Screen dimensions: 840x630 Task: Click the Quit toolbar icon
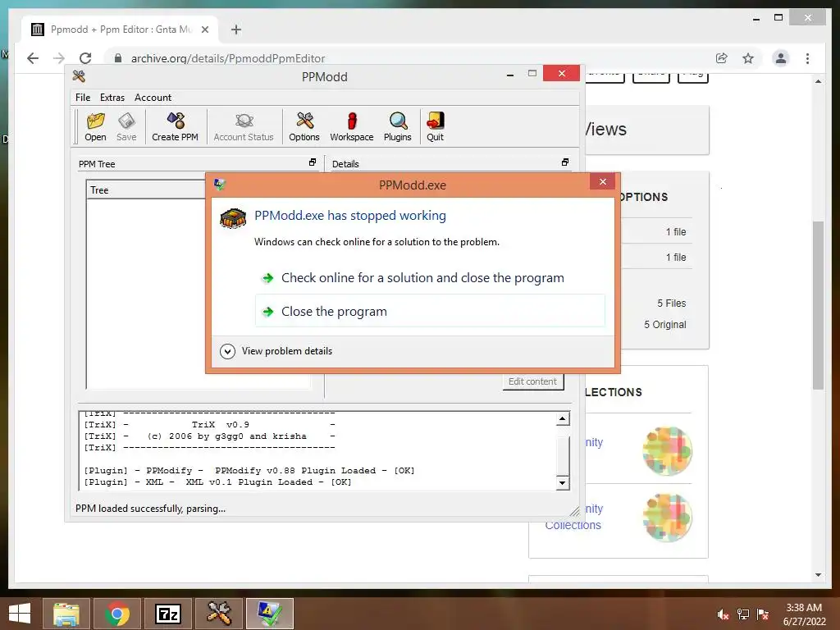pos(435,126)
